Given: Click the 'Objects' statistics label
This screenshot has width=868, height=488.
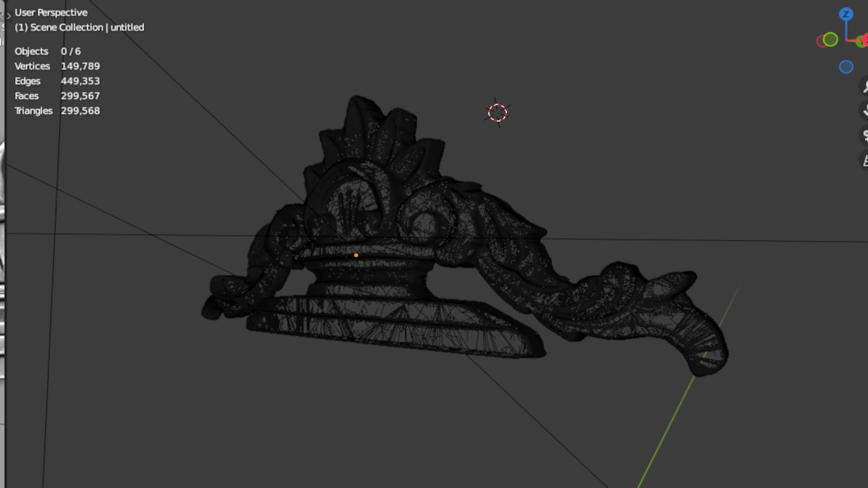Looking at the screenshot, I should tap(31, 52).
